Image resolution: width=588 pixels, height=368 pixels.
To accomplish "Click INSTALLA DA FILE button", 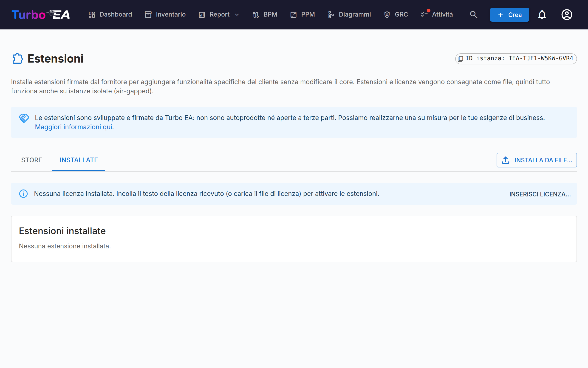I will (x=537, y=160).
